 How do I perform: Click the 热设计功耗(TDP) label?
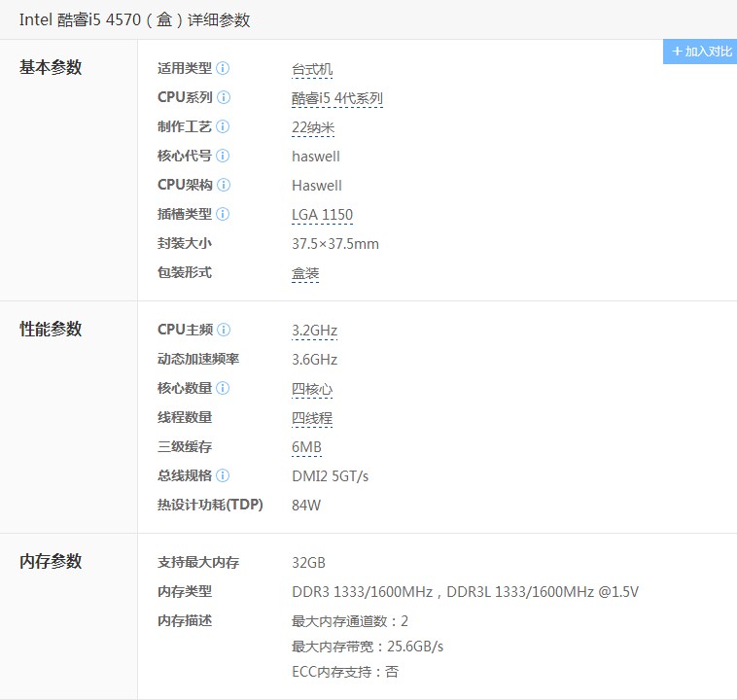coord(210,505)
